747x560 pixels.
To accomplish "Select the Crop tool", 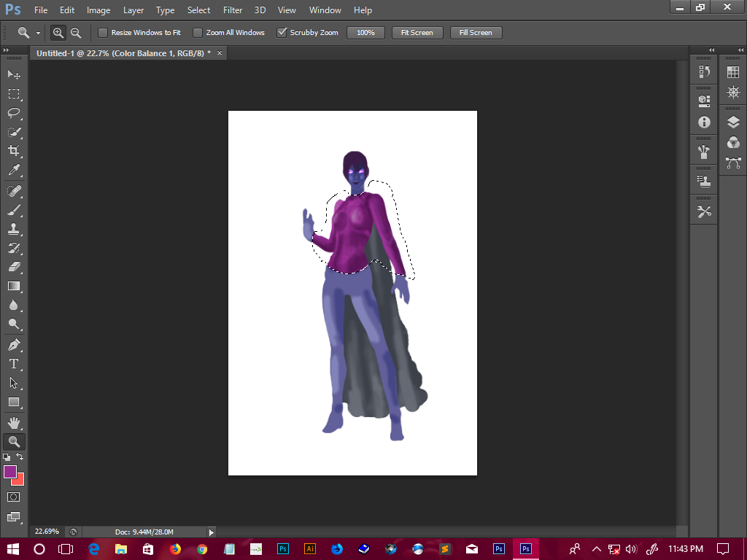I will 14,151.
